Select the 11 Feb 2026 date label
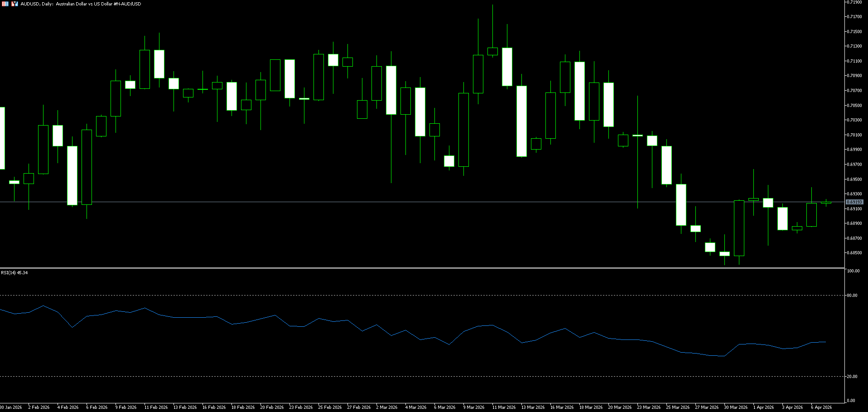 (156, 407)
